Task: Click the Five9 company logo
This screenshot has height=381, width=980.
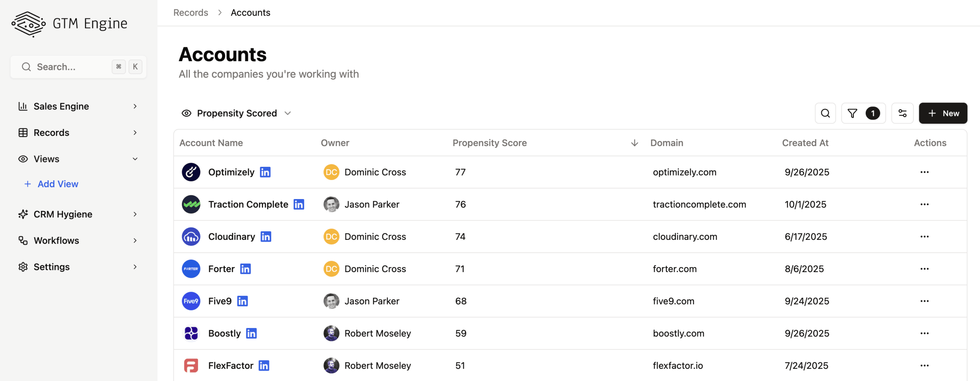Action: pyautogui.click(x=191, y=301)
